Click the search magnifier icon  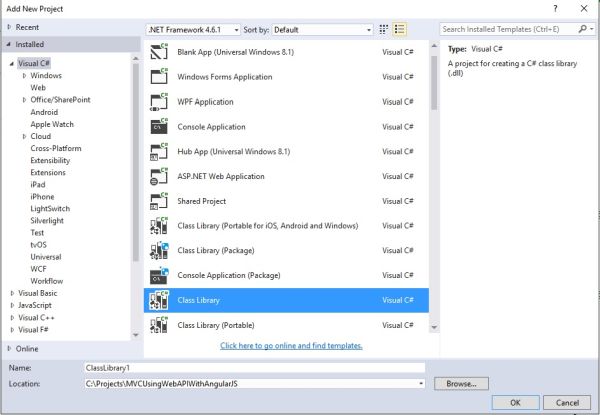coord(582,29)
